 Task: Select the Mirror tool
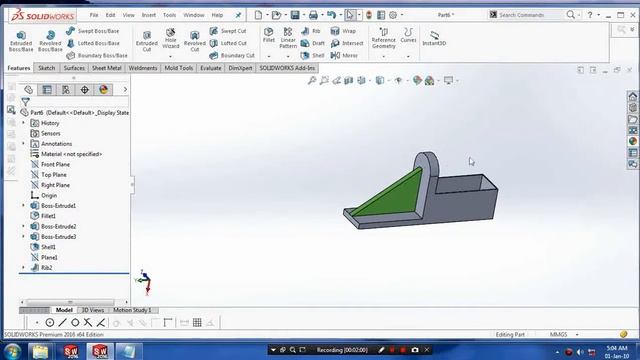pos(344,56)
